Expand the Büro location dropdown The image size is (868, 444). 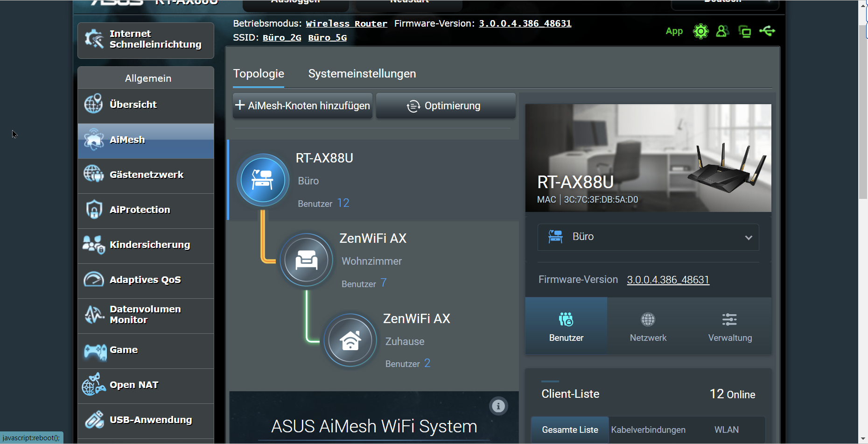coord(648,237)
